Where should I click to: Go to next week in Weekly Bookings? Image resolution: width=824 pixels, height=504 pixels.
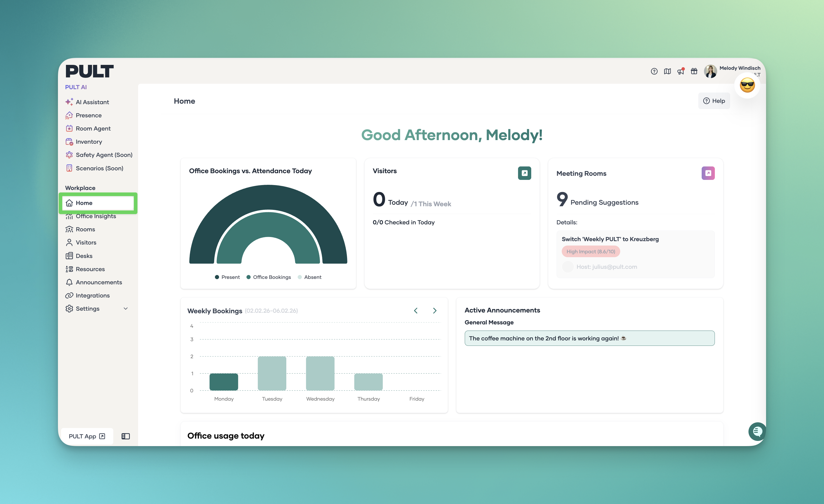tap(435, 310)
